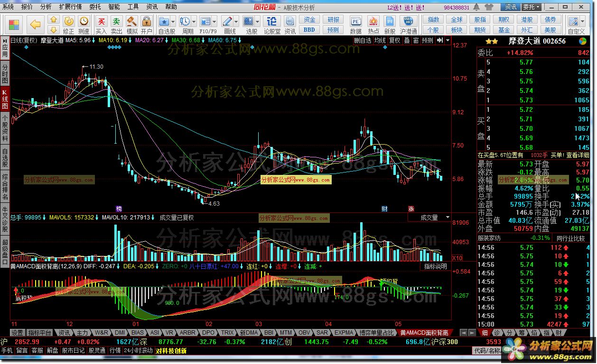Screen dimensions: 597x364
Task: Open 模拟 simulated trading
Action: tap(131, 25)
